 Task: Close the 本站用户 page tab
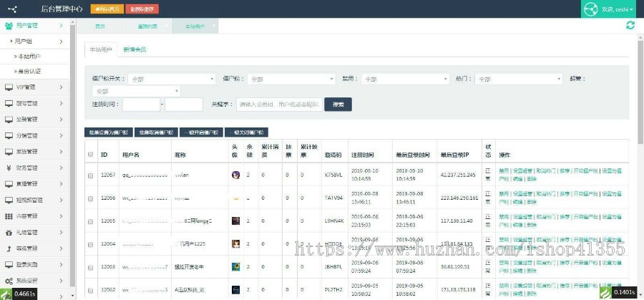214,26
